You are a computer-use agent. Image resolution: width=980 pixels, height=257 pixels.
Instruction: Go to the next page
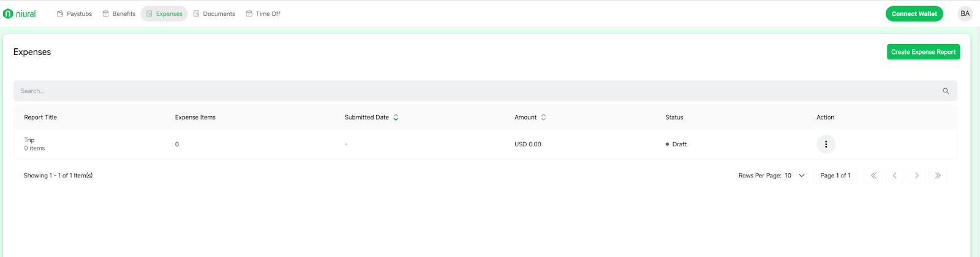916,176
